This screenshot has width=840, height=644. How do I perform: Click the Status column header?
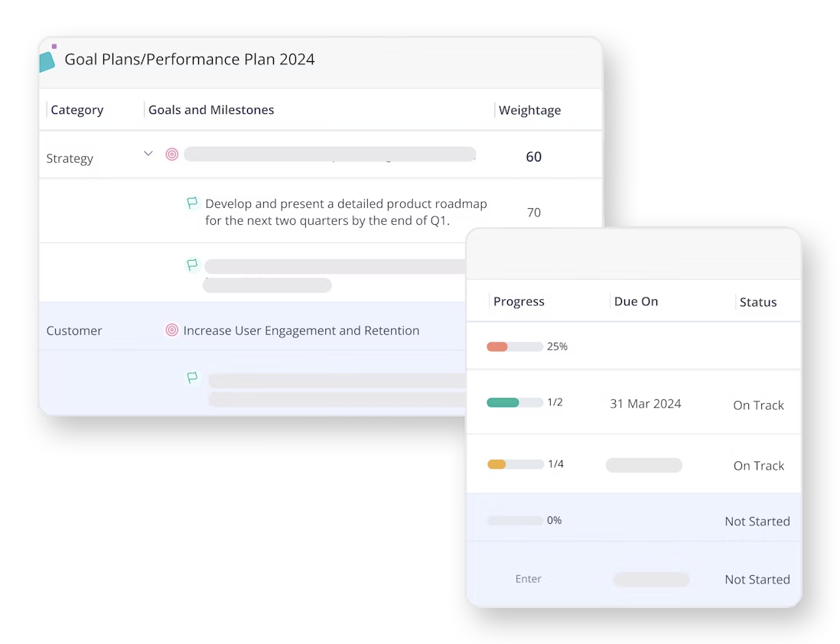point(758,302)
